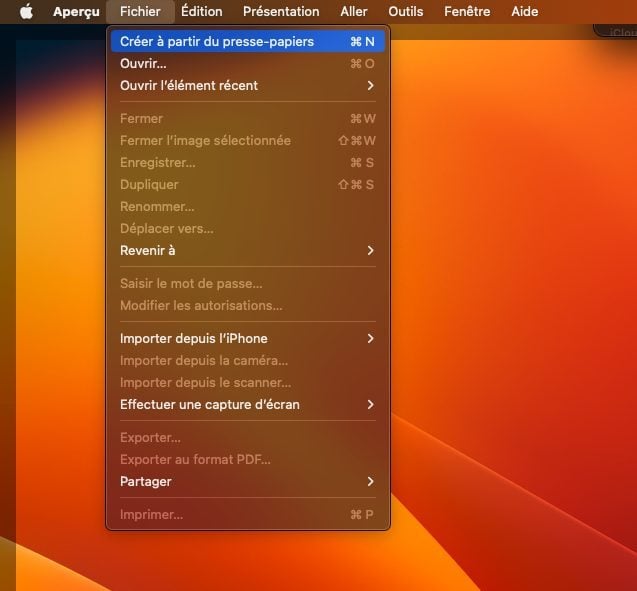Viewport: 637px width, 591px height.
Task: Select Ouvrir… from the Fichier menu
Action: 248,63
